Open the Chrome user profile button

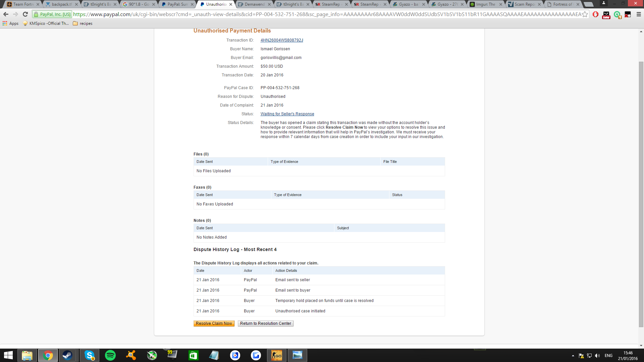click(603, 3)
